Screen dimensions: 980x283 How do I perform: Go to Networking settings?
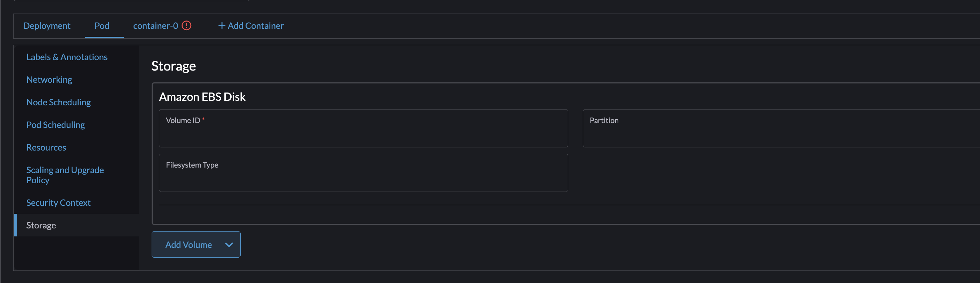(x=49, y=79)
